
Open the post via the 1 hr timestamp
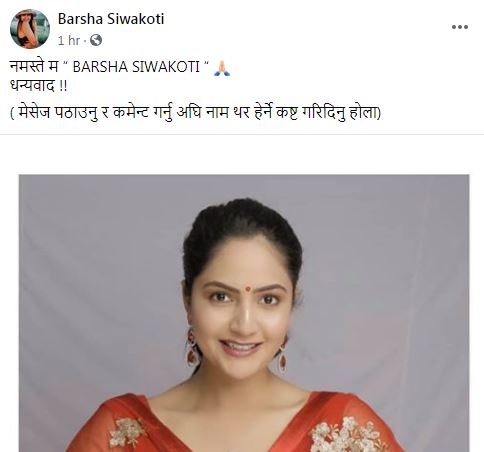[69, 41]
